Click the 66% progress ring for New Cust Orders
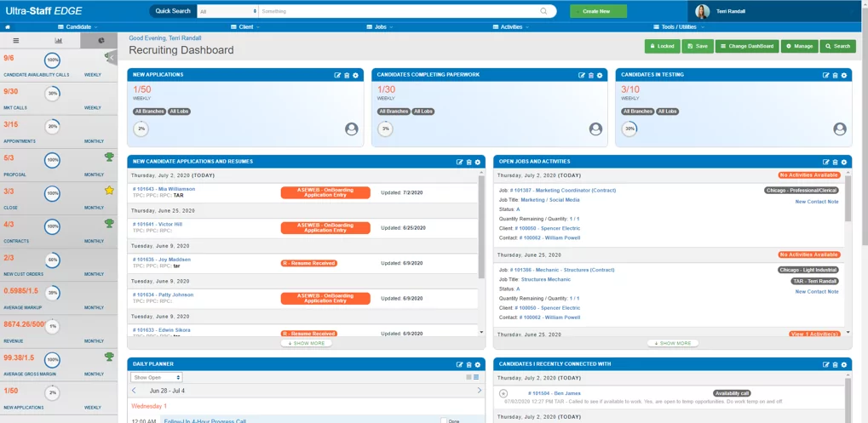Image resolution: width=868 pixels, height=423 pixels. click(52, 260)
